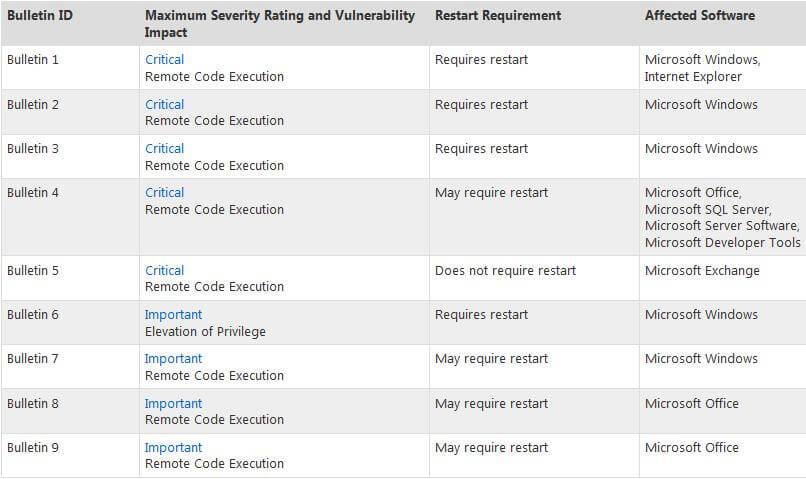Select the Bulletin 1 ID cell

(x=33, y=60)
